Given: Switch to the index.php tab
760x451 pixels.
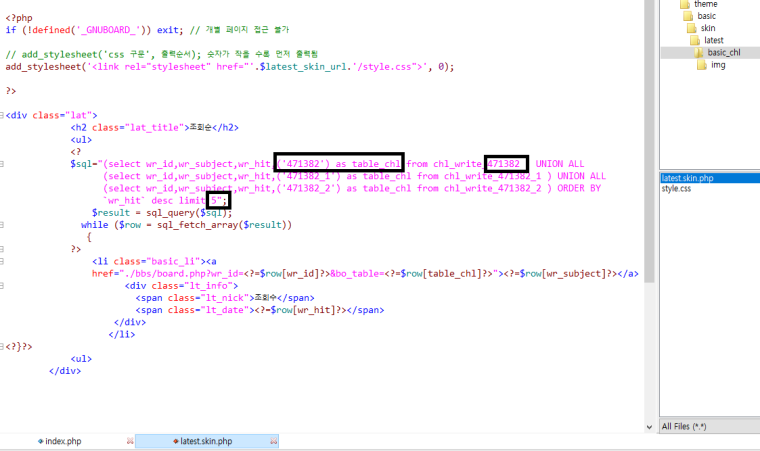Looking at the screenshot, I should tap(63, 441).
